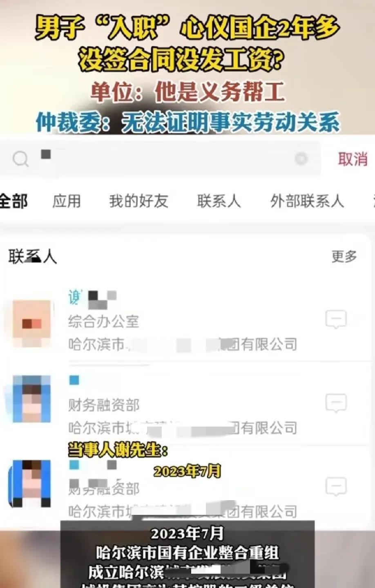This screenshot has width=375, height=588.
Task: Select the 外部联系人 tab
Action: tap(307, 201)
